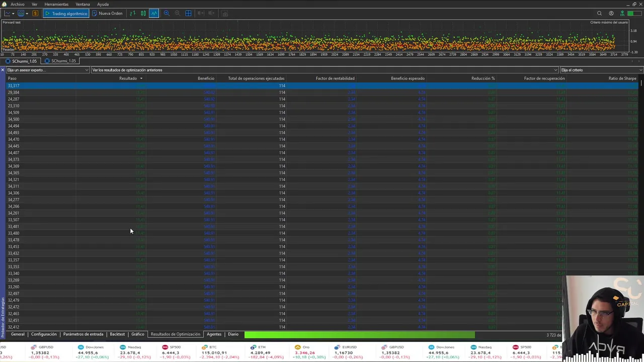Open the Ver menu
Viewport: 644px width, 362px height.
[34, 4]
